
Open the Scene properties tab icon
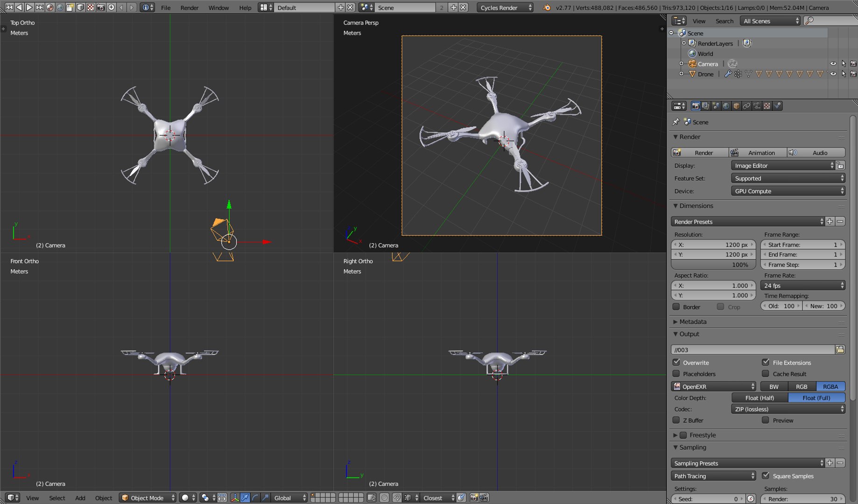pos(716,106)
